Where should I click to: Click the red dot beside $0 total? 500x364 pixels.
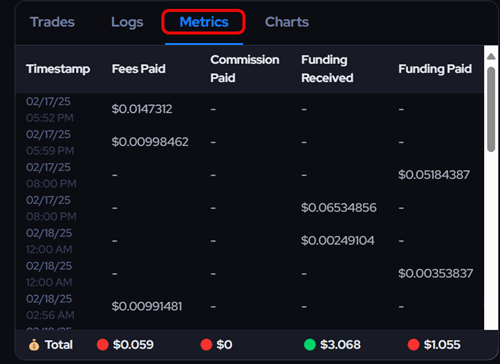click(206, 345)
